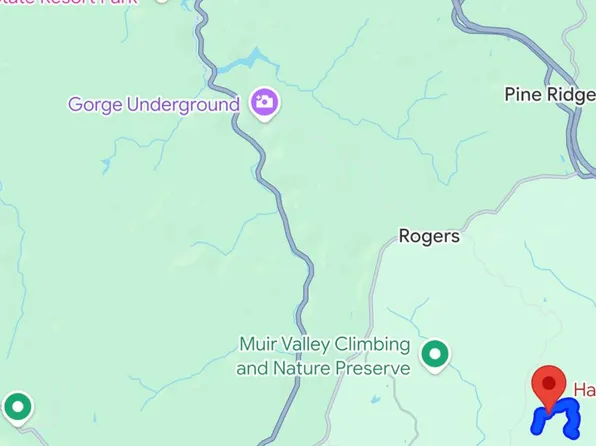Open the Gorge Underground place label

pos(154,104)
